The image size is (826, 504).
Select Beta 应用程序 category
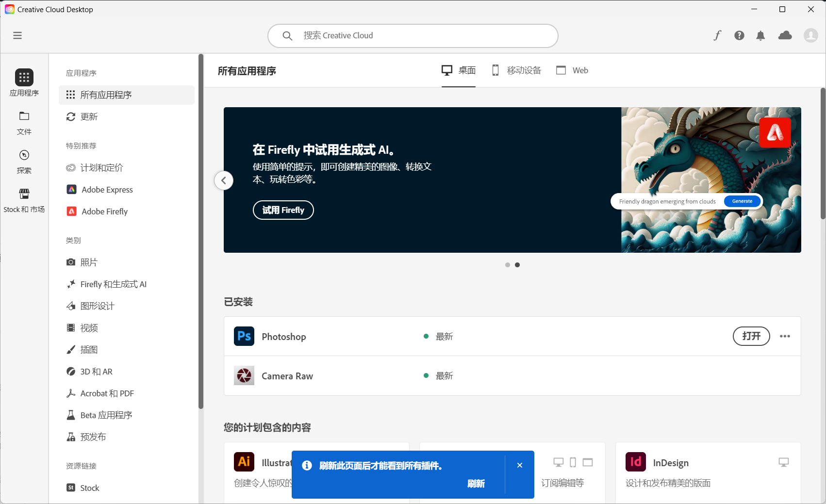click(x=127, y=415)
